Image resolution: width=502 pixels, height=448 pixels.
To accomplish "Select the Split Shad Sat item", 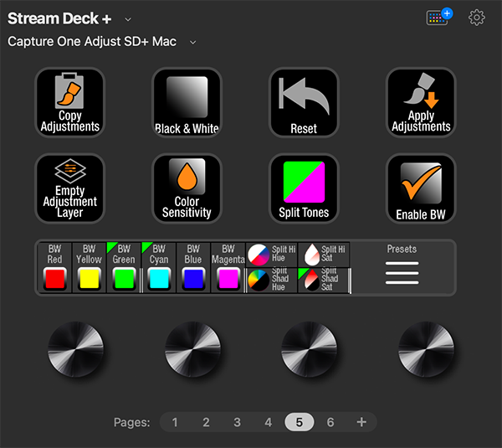I will pyautogui.click(x=324, y=280).
